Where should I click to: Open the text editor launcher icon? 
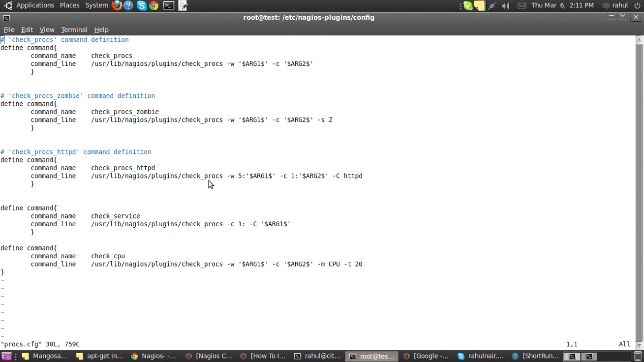coord(183,6)
